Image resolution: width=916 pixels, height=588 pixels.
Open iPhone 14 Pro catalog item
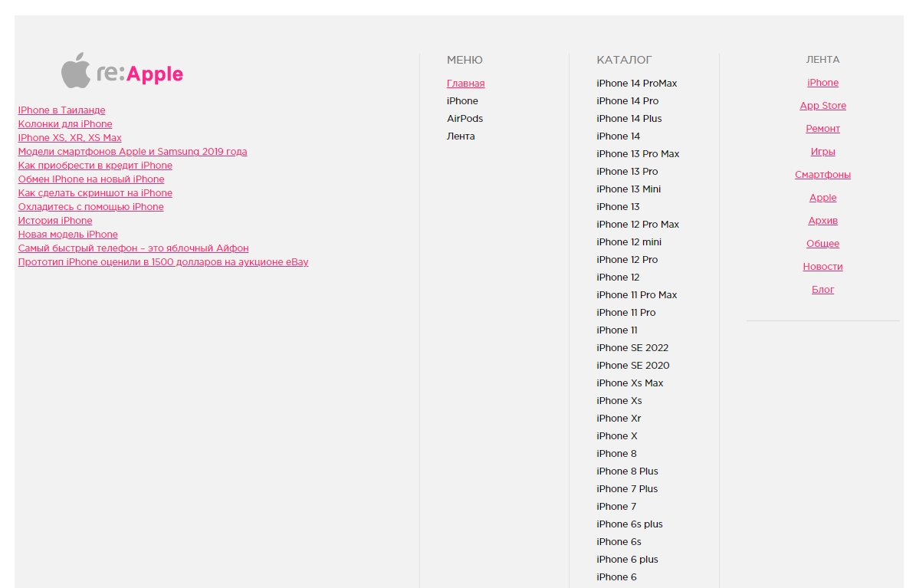[628, 101]
